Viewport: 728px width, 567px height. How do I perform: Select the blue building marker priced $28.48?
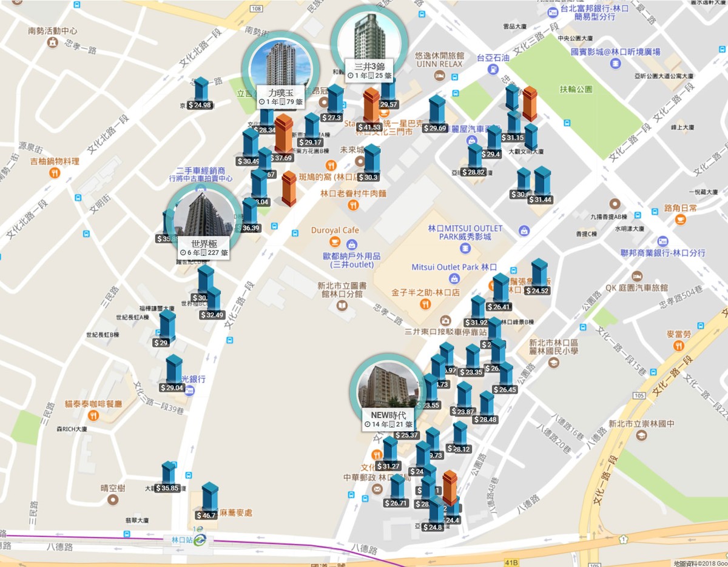(487, 404)
